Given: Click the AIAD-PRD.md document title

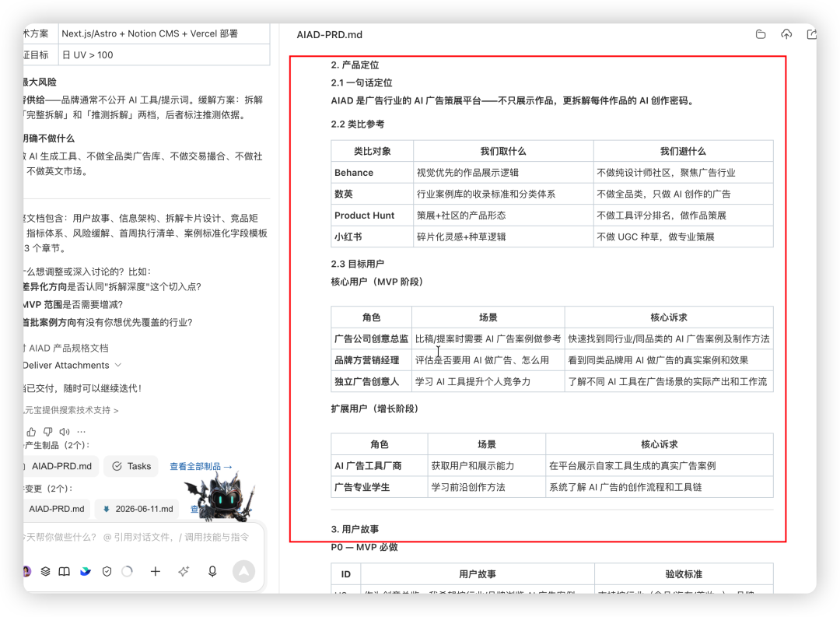Looking at the screenshot, I should tap(330, 35).
